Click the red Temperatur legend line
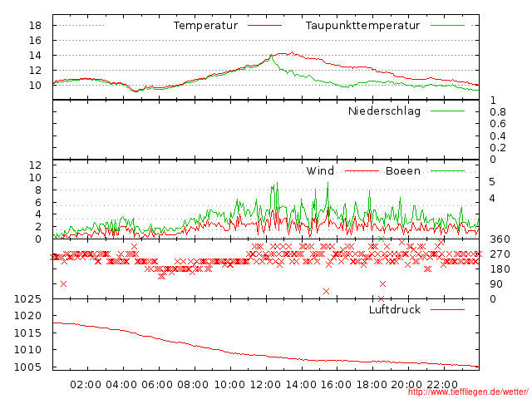 pos(264,26)
